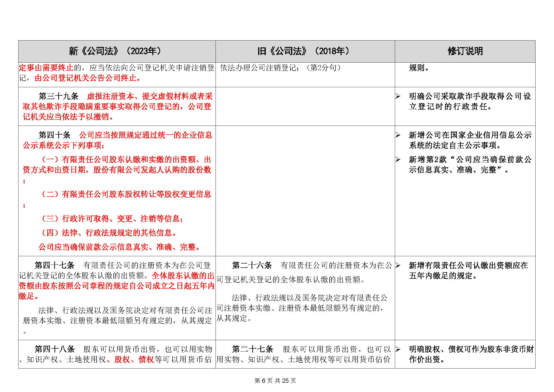The height and width of the screenshot is (392, 554).
Task: Click the 第三十九条 article heading
Action: (x=59, y=96)
